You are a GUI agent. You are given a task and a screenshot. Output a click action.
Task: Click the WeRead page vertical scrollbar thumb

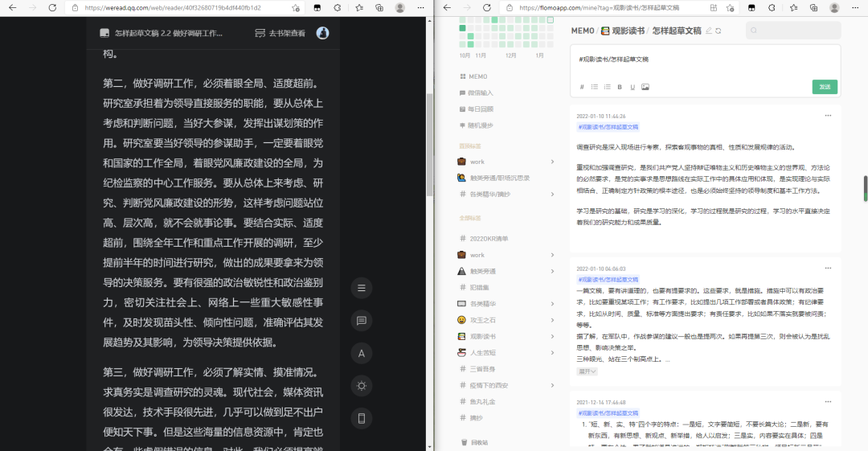click(x=429, y=146)
